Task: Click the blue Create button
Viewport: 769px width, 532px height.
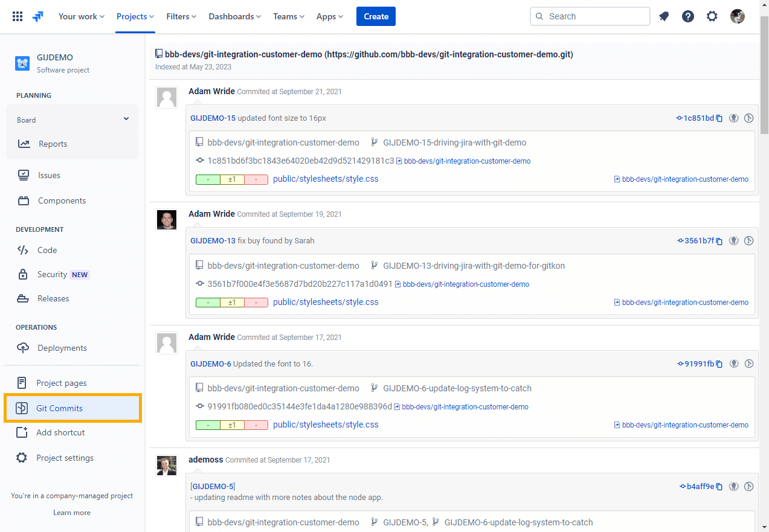Action: [x=376, y=16]
